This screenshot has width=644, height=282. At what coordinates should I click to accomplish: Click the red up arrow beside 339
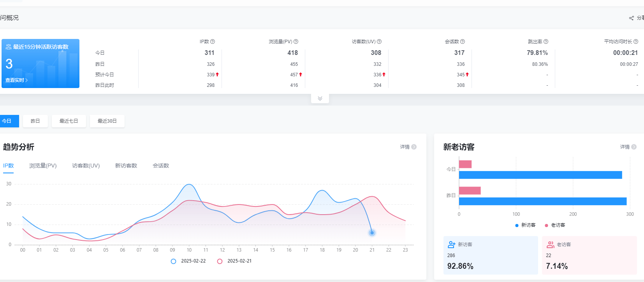pos(217,74)
